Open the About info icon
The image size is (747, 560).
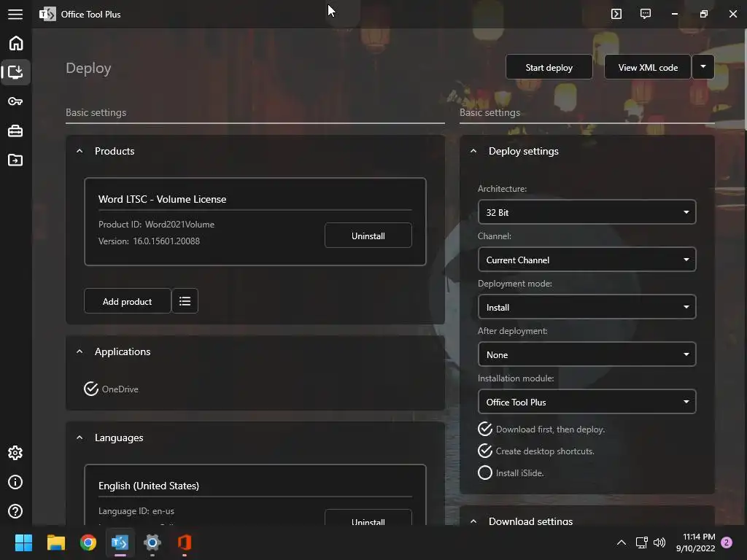[x=15, y=482]
